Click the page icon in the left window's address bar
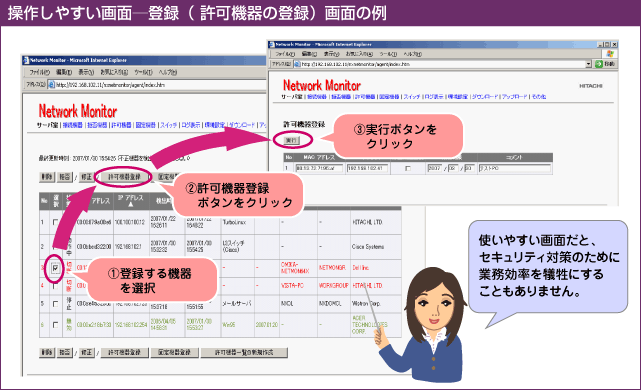This screenshot has height=390, width=641. (52, 85)
